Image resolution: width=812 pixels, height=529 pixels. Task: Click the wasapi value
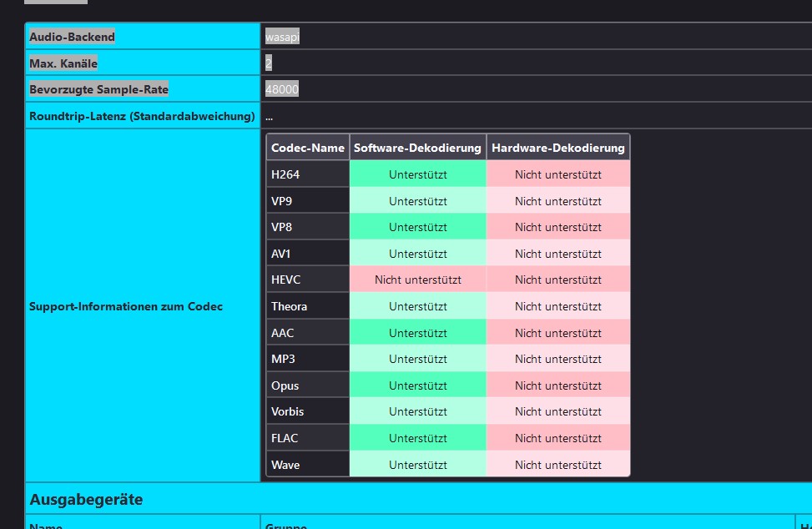tap(282, 37)
